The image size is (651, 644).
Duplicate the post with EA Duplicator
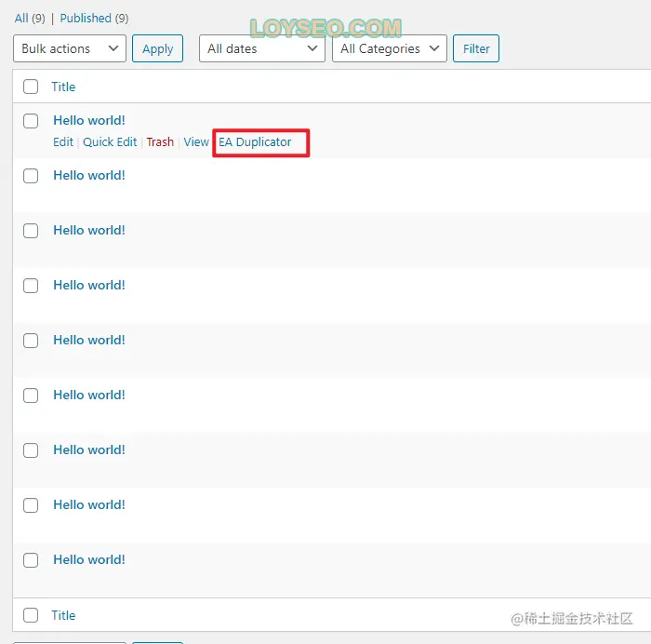pyautogui.click(x=255, y=142)
